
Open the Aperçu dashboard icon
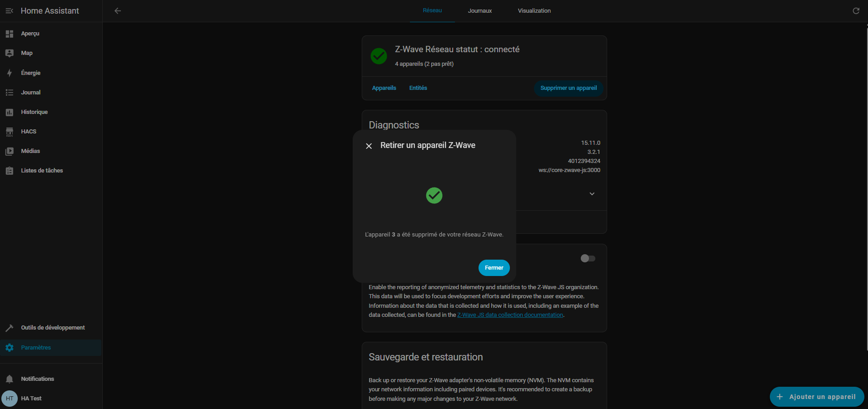[9, 34]
